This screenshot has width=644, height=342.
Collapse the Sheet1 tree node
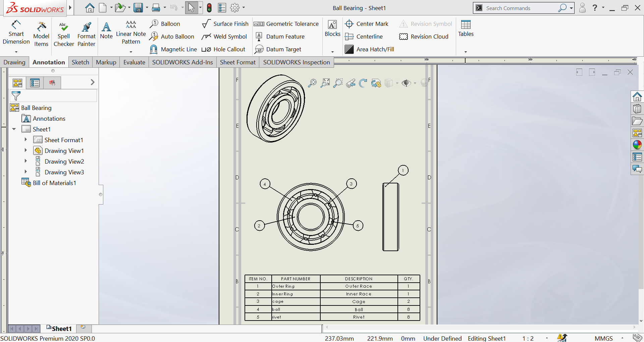point(14,129)
